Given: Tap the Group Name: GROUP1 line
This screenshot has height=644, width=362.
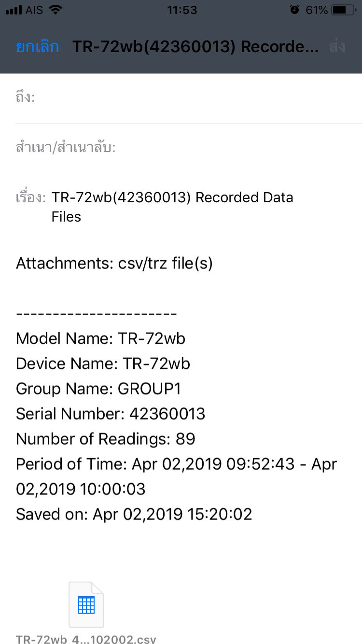Looking at the screenshot, I should 98,389.
